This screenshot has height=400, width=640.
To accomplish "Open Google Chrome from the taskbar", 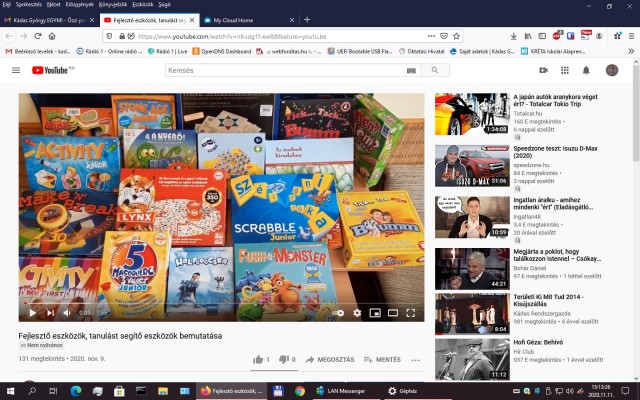I will pos(300,391).
